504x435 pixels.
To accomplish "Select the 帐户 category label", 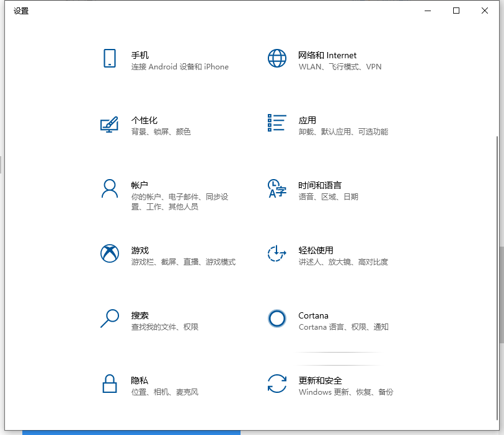I will pos(139,185).
